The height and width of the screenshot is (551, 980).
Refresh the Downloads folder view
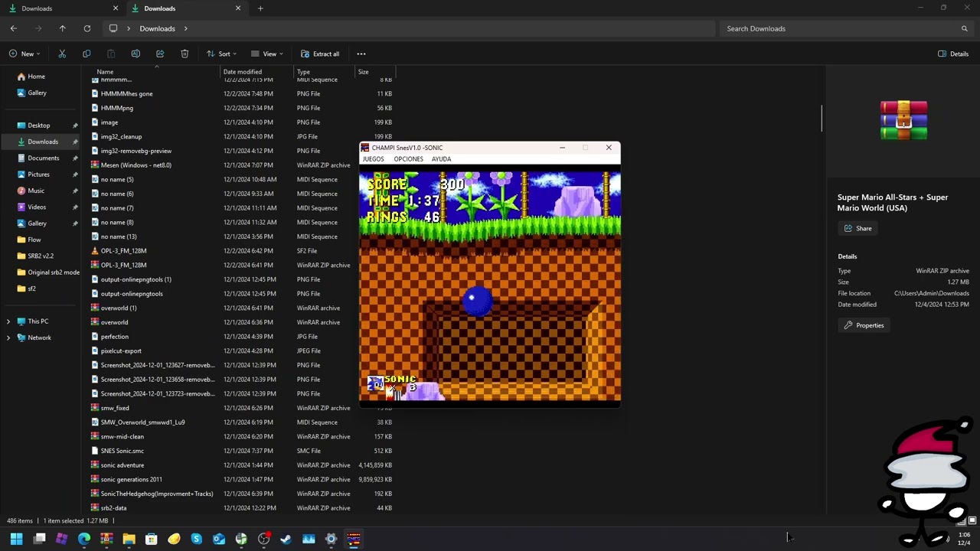click(87, 28)
